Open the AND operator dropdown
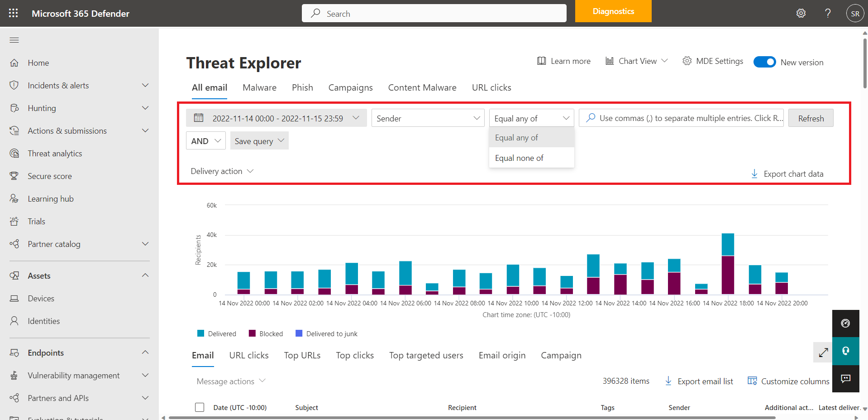Image resolution: width=868 pixels, height=420 pixels. tap(205, 140)
